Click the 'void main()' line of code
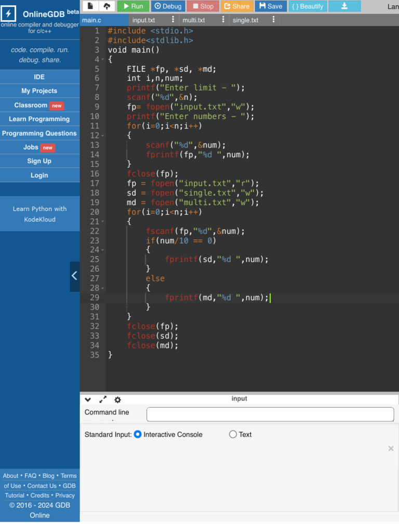The width and height of the screenshot is (399, 532). pyautogui.click(x=134, y=50)
